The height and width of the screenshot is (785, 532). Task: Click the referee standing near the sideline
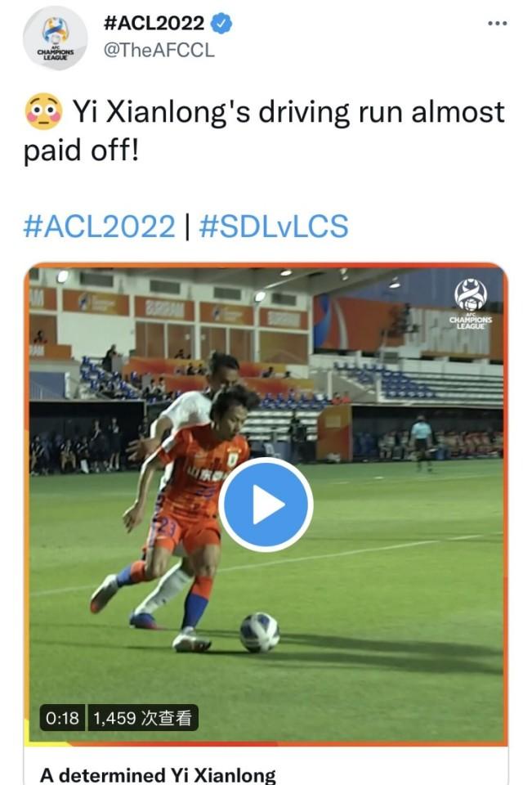click(422, 443)
